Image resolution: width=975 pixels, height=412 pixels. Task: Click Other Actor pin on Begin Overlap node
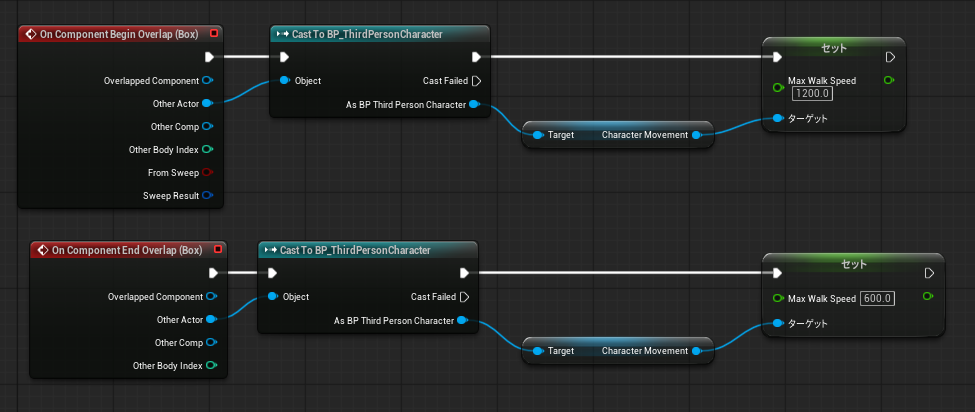coord(208,103)
